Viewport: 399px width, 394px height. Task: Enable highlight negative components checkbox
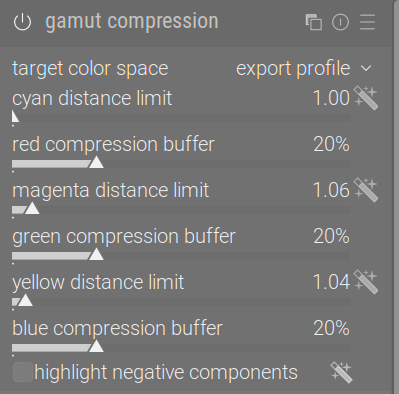click(x=23, y=372)
